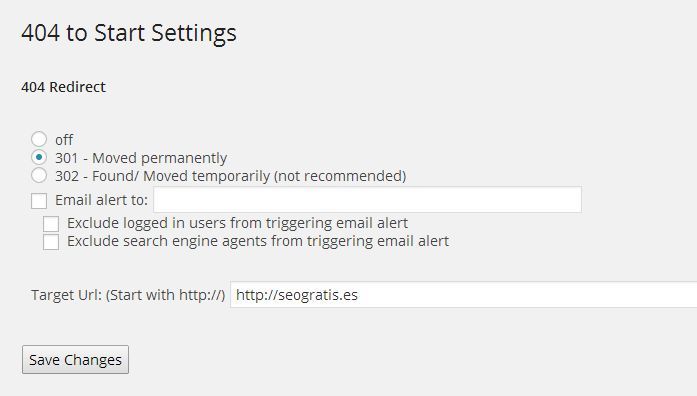Click the 'Target Url:' label text
Viewport: 697px width, 396px height.
point(66,295)
